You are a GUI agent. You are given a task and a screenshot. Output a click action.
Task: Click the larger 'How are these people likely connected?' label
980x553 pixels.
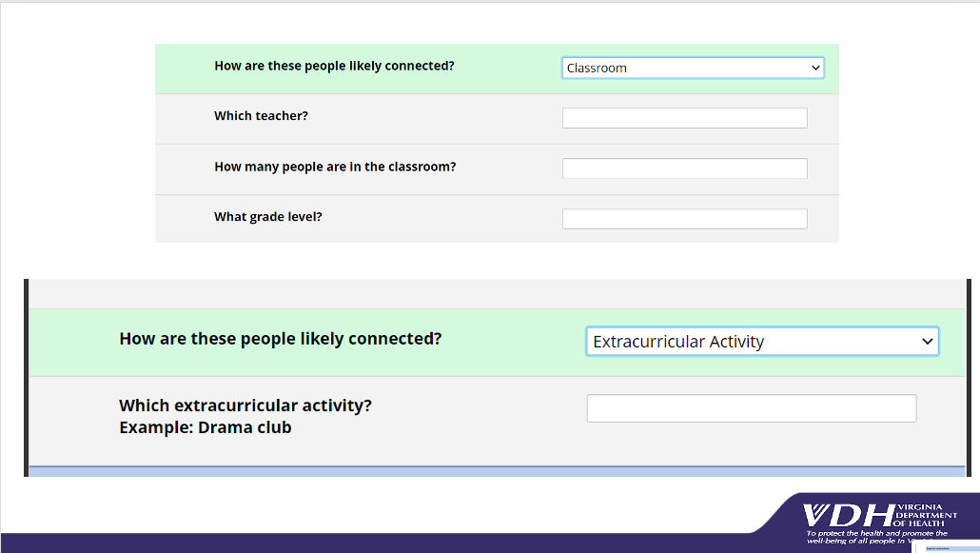[281, 339]
